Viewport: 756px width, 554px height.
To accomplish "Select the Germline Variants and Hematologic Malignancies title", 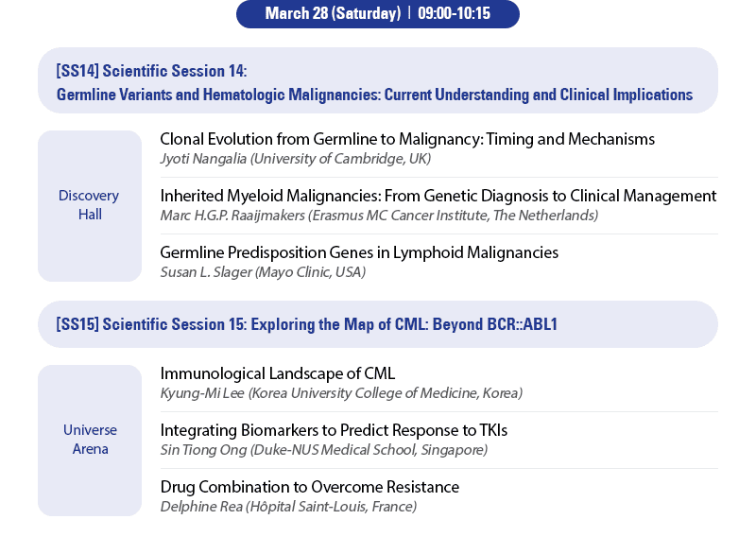I will click(x=374, y=95).
